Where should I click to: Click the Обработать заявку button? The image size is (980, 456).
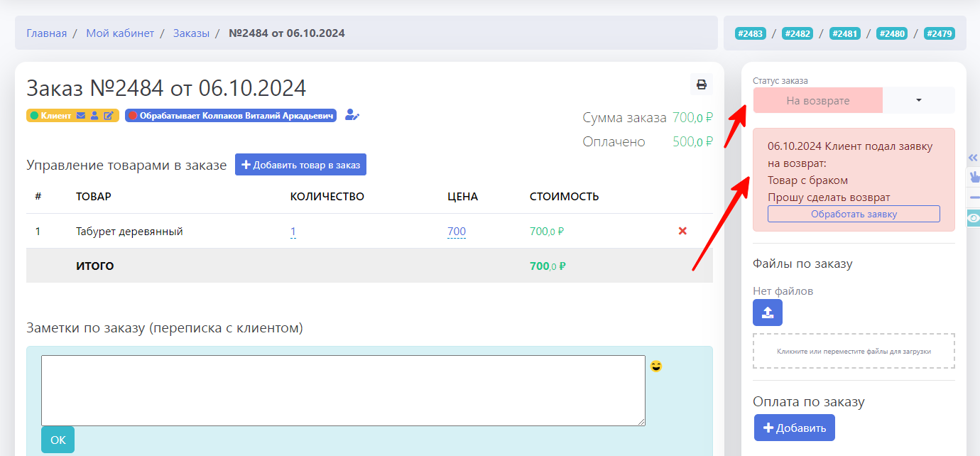(854, 214)
